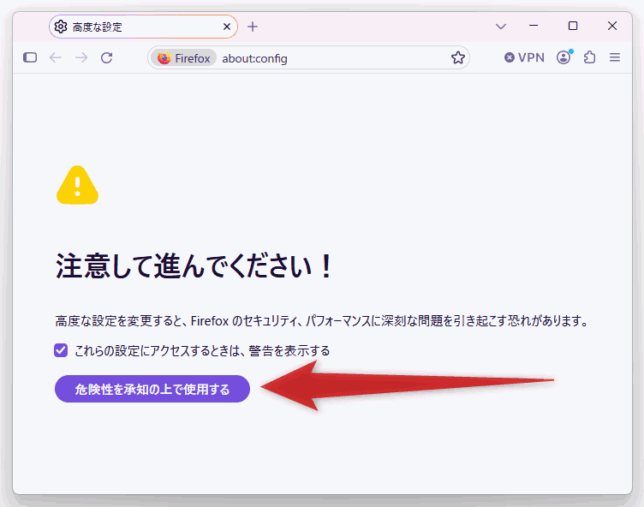Click the back navigation arrow

[x=55, y=58]
